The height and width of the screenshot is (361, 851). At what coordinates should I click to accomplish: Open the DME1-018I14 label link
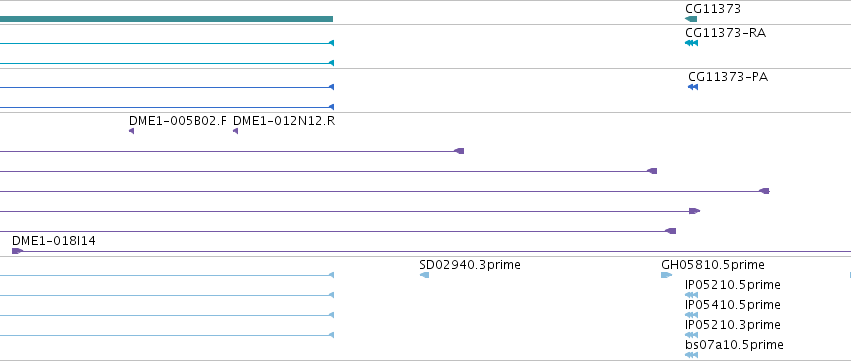54,240
